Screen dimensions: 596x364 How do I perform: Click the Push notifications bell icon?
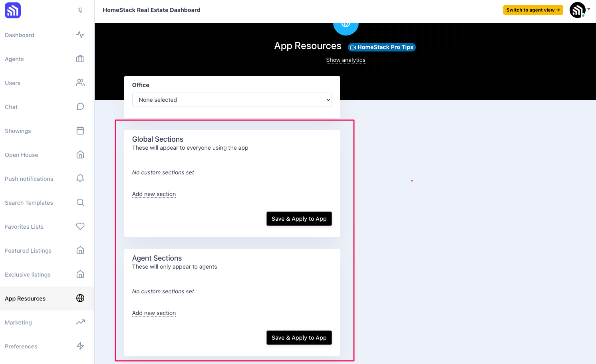[80, 178]
